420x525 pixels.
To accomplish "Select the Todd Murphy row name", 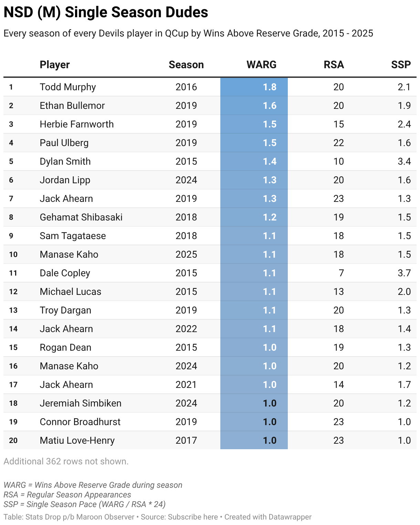I will point(68,87).
